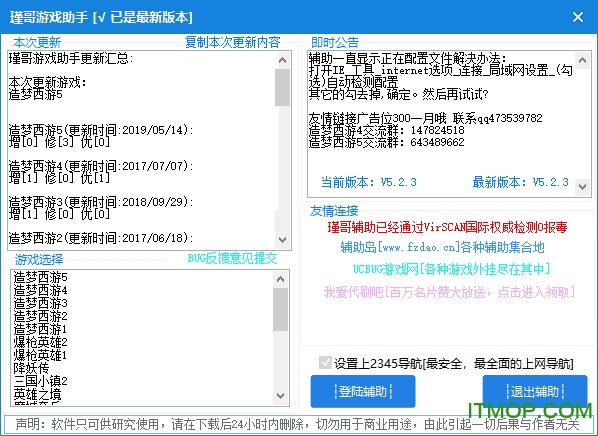The width and height of the screenshot is (598, 436).
Task: Click update log scrollbar thumb
Action: tap(283, 87)
